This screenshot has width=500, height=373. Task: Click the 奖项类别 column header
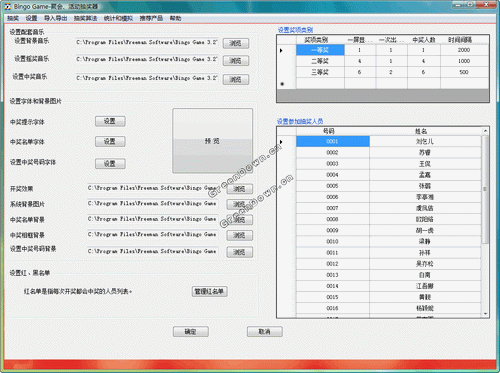click(x=320, y=40)
